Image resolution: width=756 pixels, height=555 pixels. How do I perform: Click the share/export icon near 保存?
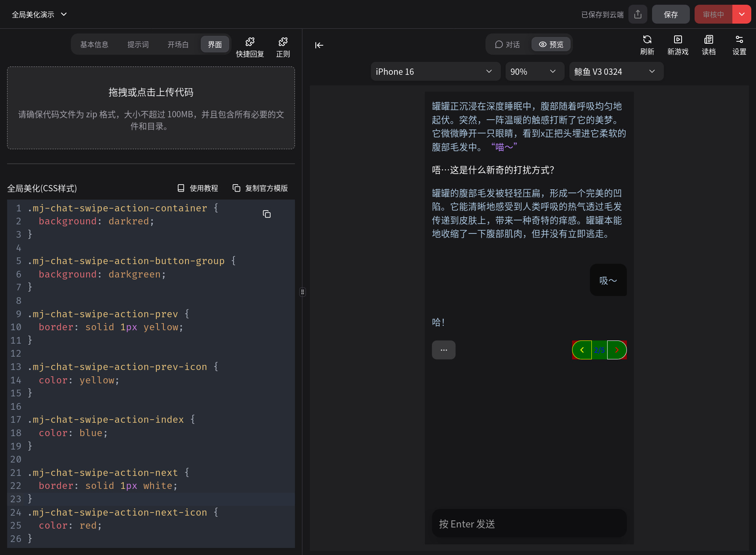(x=638, y=15)
